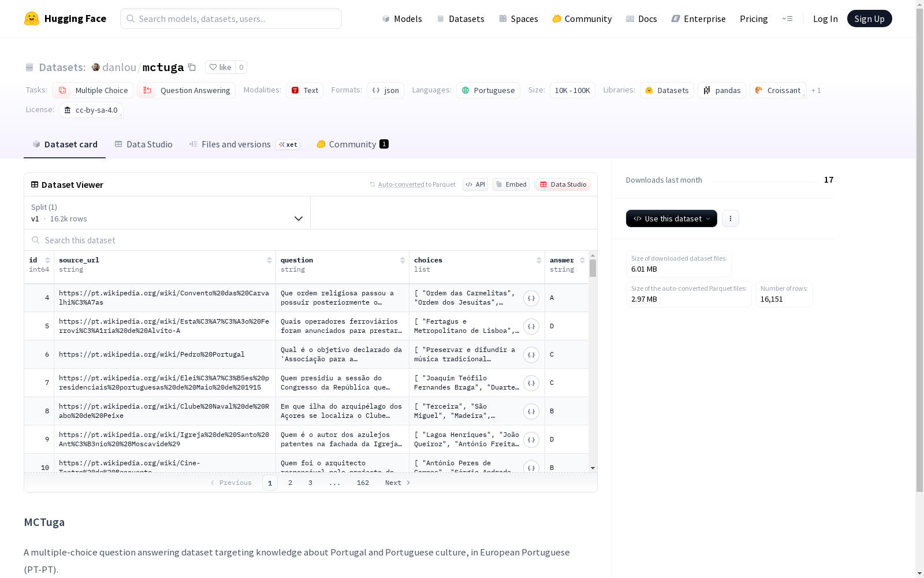Expand the Split v1 dropdown
Image resolution: width=924 pixels, height=578 pixels.
tap(167, 213)
